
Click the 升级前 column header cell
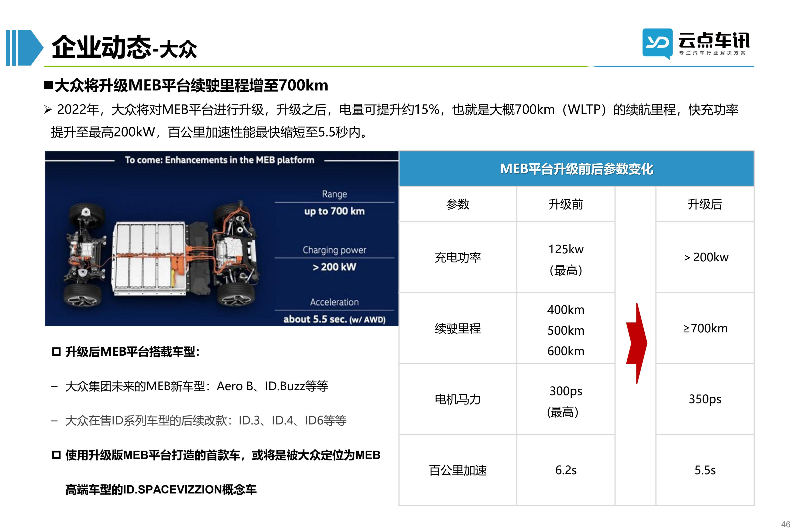565,204
